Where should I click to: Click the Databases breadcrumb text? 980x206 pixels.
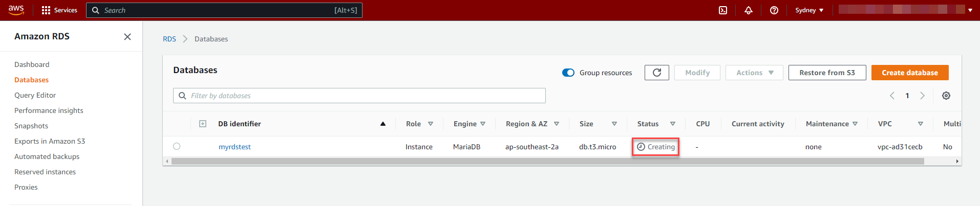point(211,39)
